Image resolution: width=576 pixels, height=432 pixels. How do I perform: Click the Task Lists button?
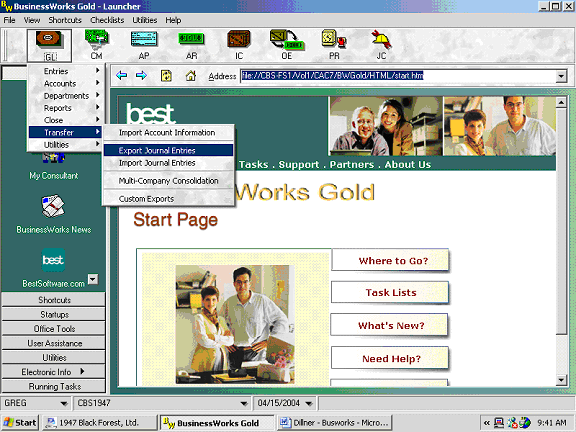click(390, 292)
